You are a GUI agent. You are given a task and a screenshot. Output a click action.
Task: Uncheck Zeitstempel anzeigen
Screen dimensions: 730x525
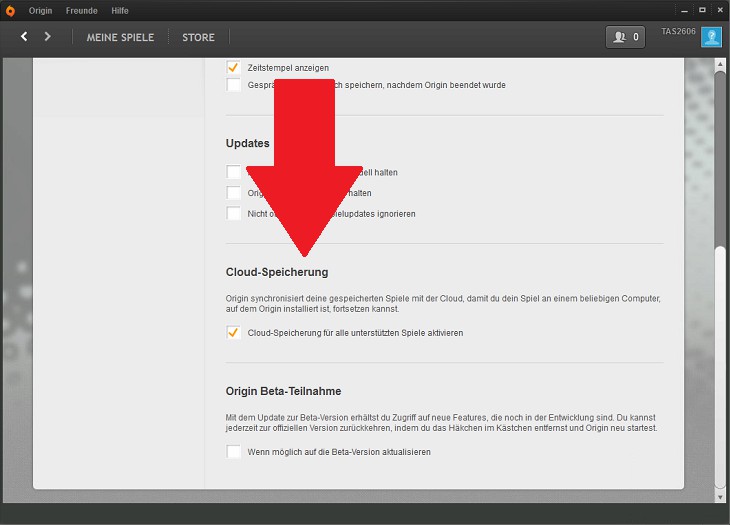tap(233, 67)
